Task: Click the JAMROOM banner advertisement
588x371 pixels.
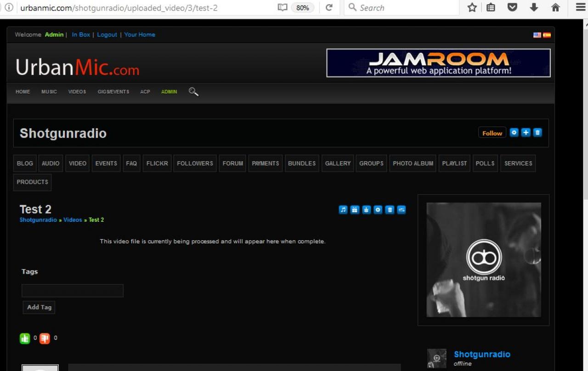Action: pyautogui.click(x=438, y=63)
